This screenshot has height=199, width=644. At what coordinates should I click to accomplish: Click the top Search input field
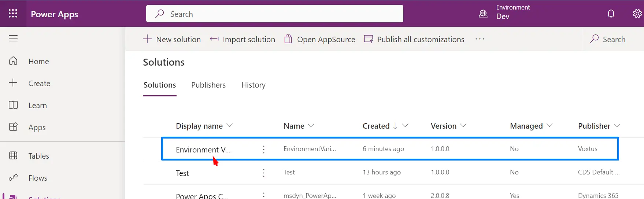pos(275,14)
